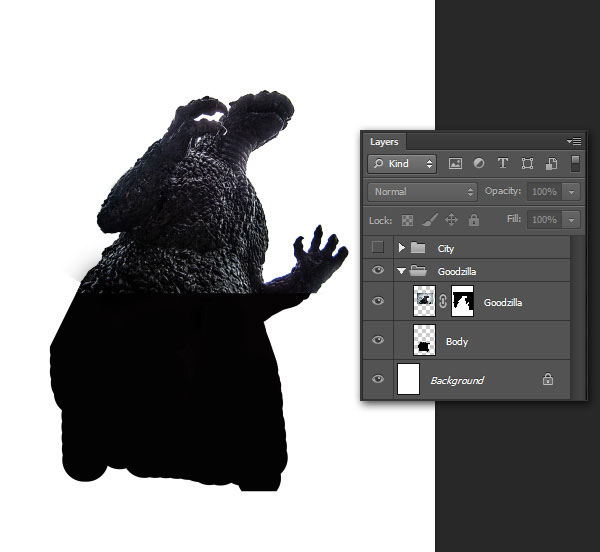Select the Goodzilla layer mask thumbnail

coord(462,301)
